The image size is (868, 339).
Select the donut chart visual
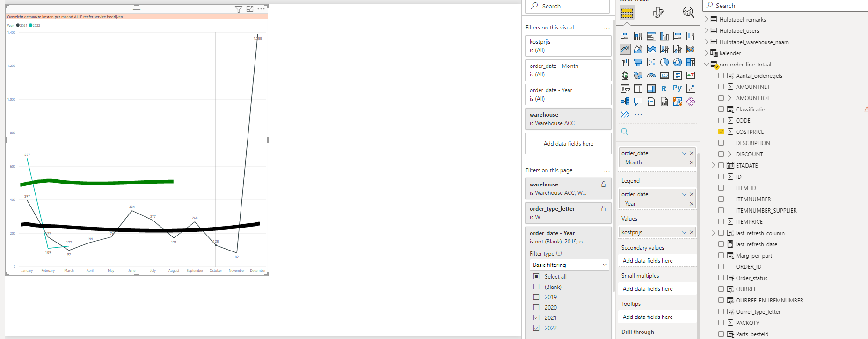click(677, 62)
